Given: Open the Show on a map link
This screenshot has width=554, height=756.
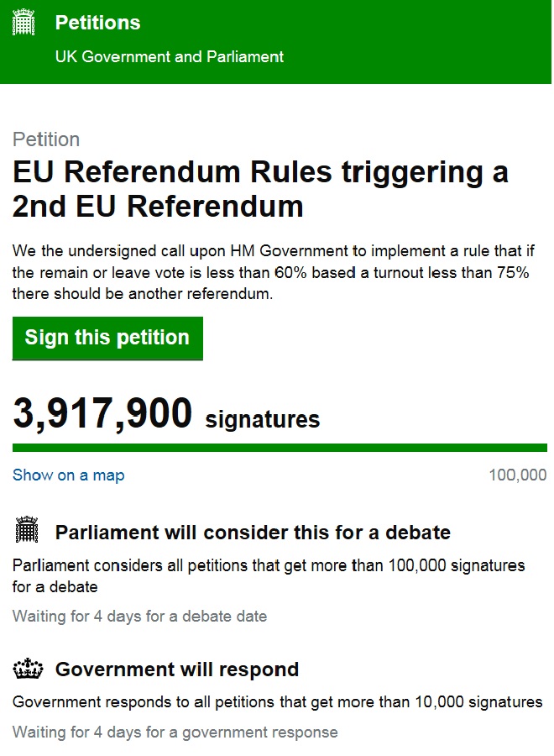Looking at the screenshot, I should point(69,475).
